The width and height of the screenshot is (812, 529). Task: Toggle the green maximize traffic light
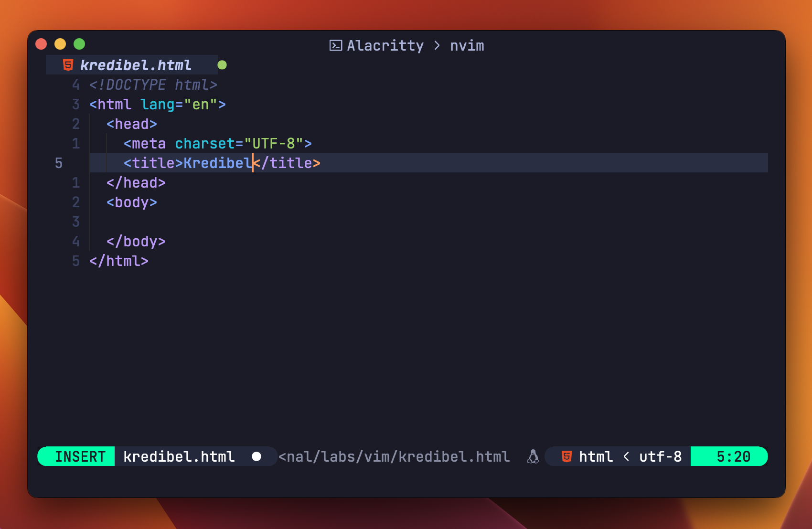point(79,44)
